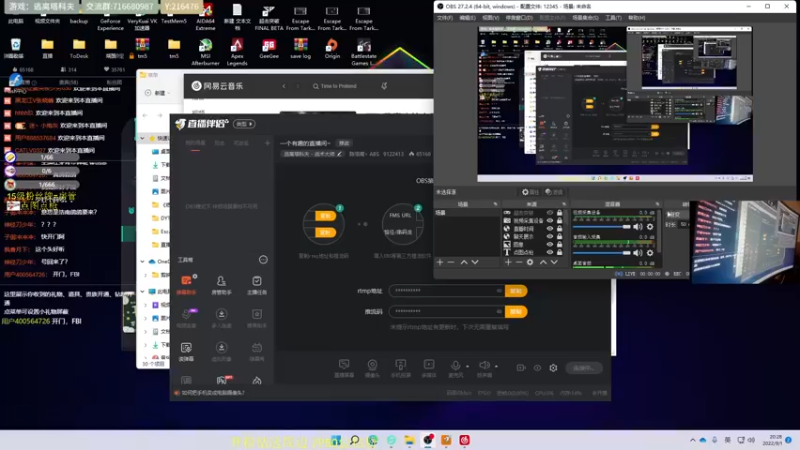
Task: Open settings gear for second mixer channel
Action: (650, 253)
